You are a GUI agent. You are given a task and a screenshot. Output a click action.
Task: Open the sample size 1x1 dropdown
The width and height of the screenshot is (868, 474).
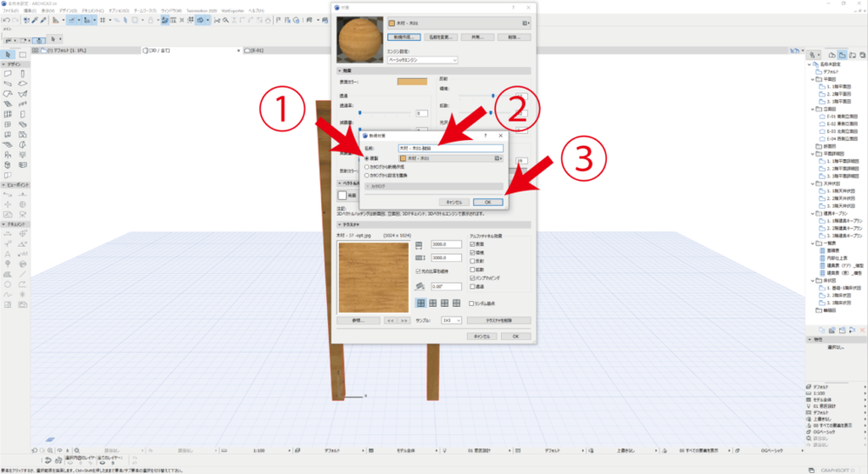(x=451, y=321)
